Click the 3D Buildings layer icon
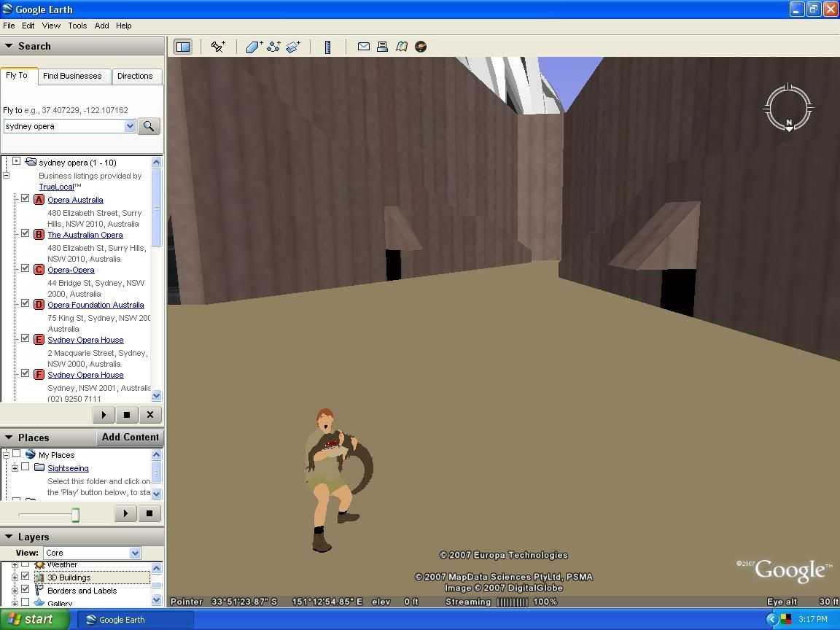Screen dimensions: 840x630 [x=39, y=577]
